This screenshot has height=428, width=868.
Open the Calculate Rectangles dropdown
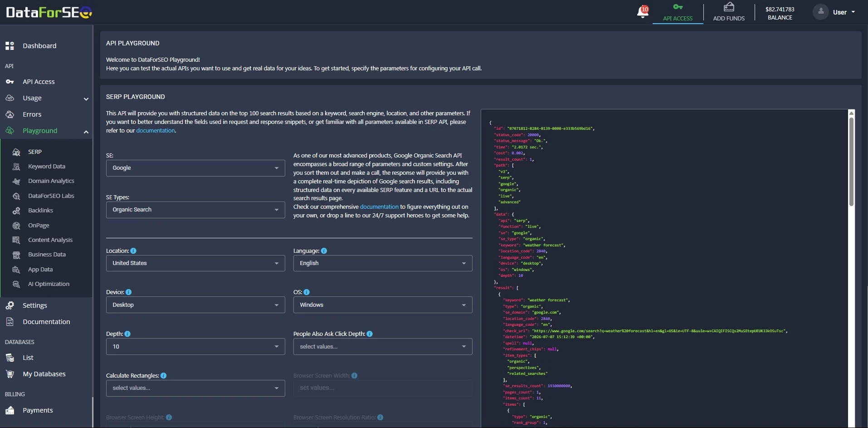[195, 388]
